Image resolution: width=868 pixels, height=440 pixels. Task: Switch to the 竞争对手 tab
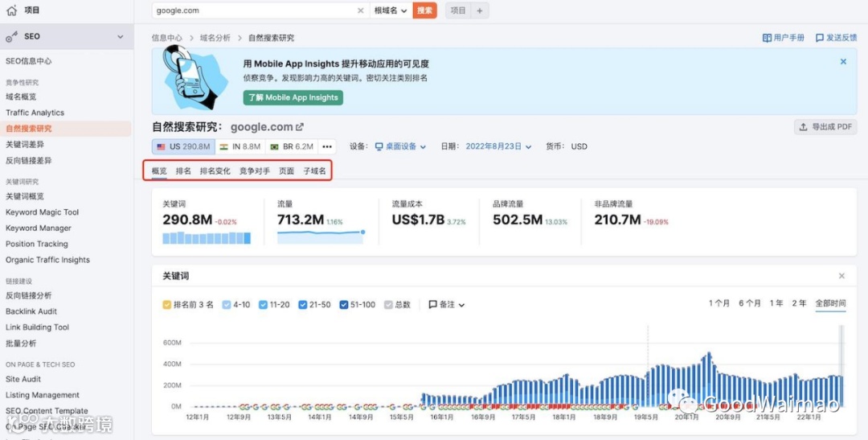click(255, 171)
